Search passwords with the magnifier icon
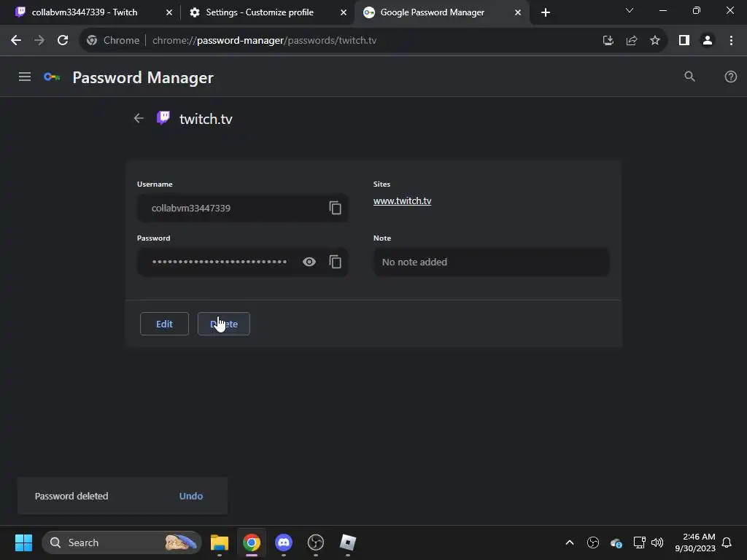Viewport: 747px width, 560px height. pyautogui.click(x=689, y=76)
